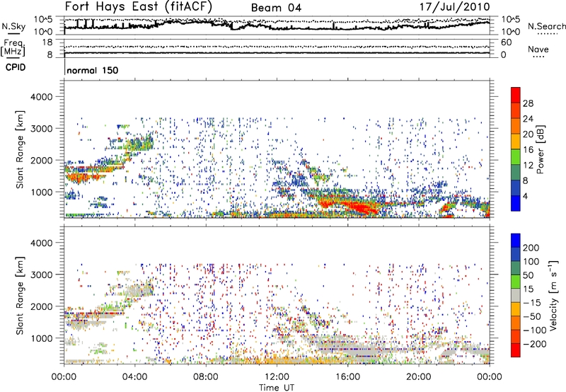The width and height of the screenshot is (566, 392).
Task: Click the 'CPID' label
Action: click(x=16, y=67)
